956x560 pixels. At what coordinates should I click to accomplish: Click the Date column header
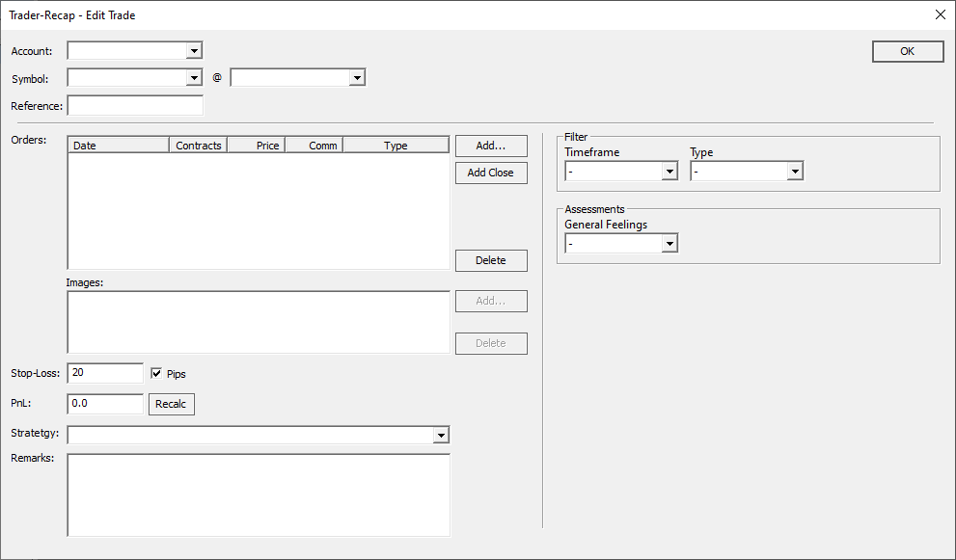coord(119,146)
